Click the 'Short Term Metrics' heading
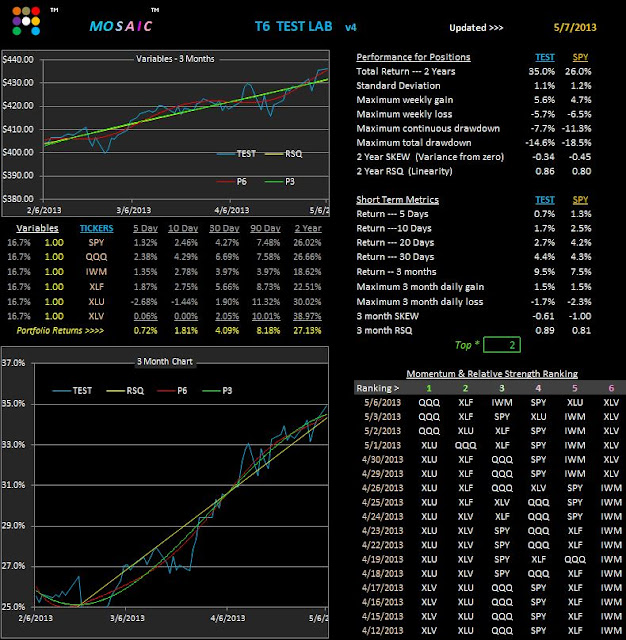The width and height of the screenshot is (626, 640). (397, 200)
